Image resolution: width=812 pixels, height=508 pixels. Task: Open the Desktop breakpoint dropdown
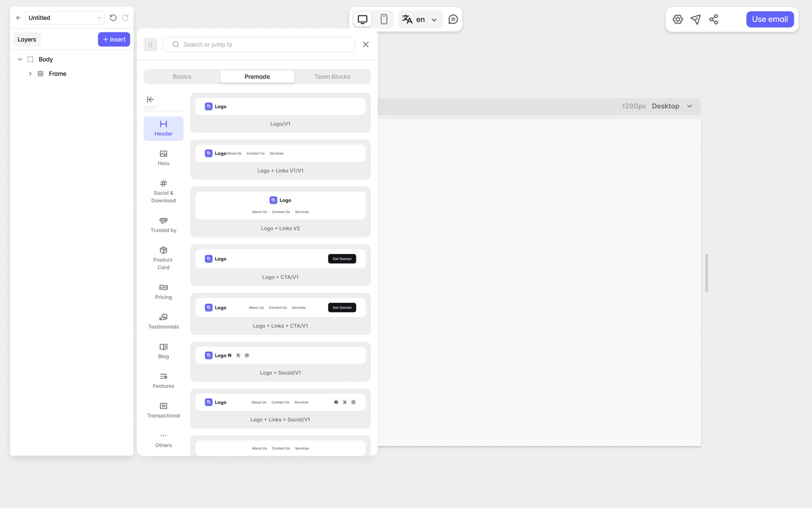point(672,106)
